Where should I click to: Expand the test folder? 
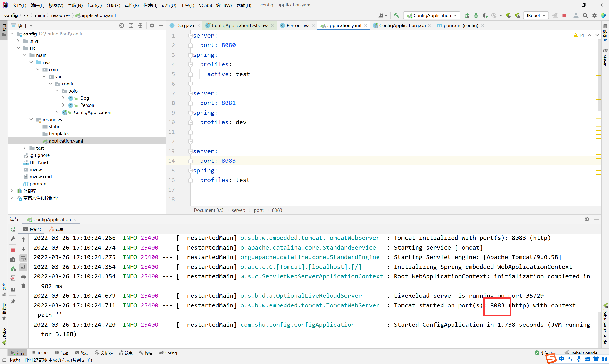coord(25,148)
